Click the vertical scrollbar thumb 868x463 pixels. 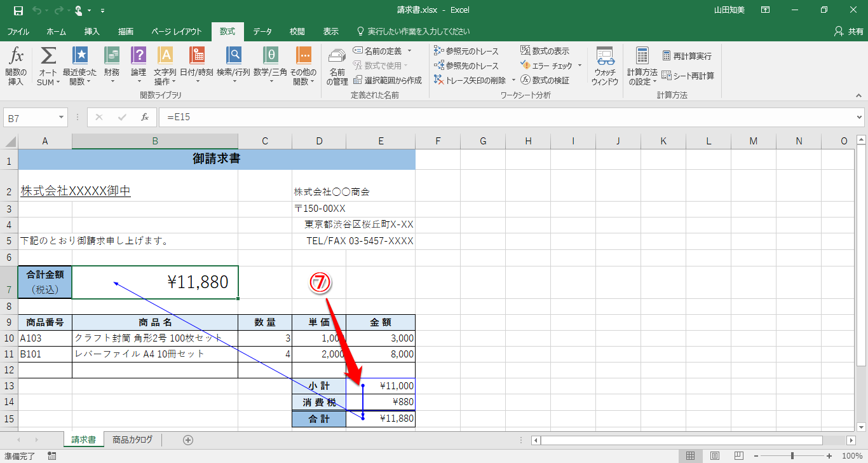[x=861, y=254]
